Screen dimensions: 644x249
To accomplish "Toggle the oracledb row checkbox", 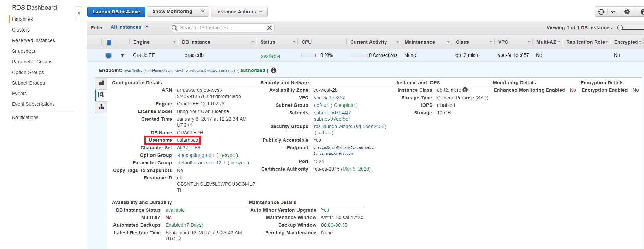I will pos(109,55).
